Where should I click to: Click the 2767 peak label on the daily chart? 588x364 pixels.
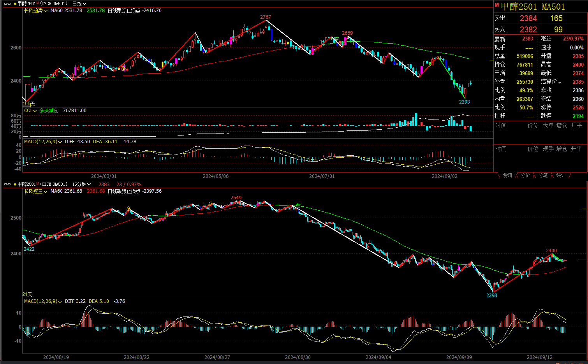click(x=266, y=17)
